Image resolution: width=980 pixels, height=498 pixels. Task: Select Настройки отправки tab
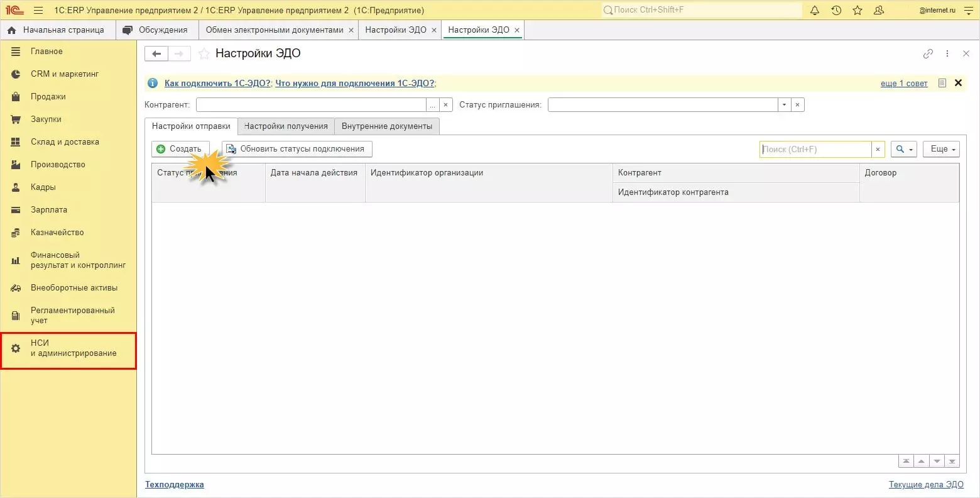click(x=191, y=126)
